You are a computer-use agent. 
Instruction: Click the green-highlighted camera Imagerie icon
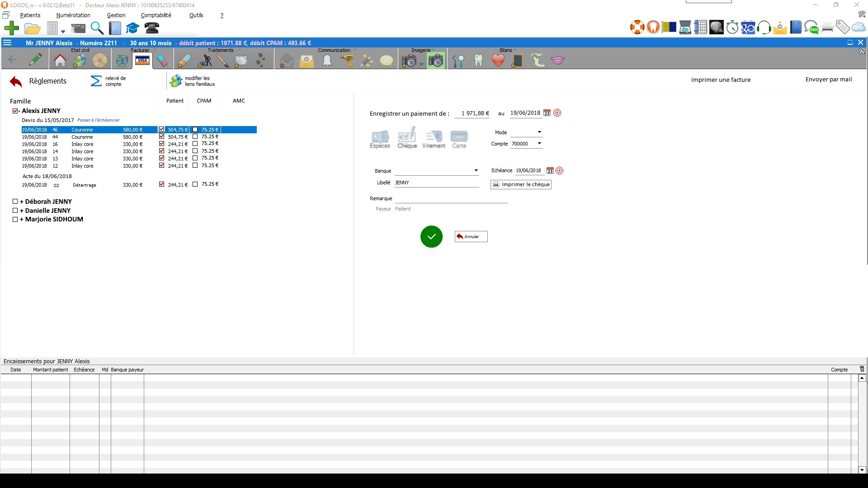point(436,61)
